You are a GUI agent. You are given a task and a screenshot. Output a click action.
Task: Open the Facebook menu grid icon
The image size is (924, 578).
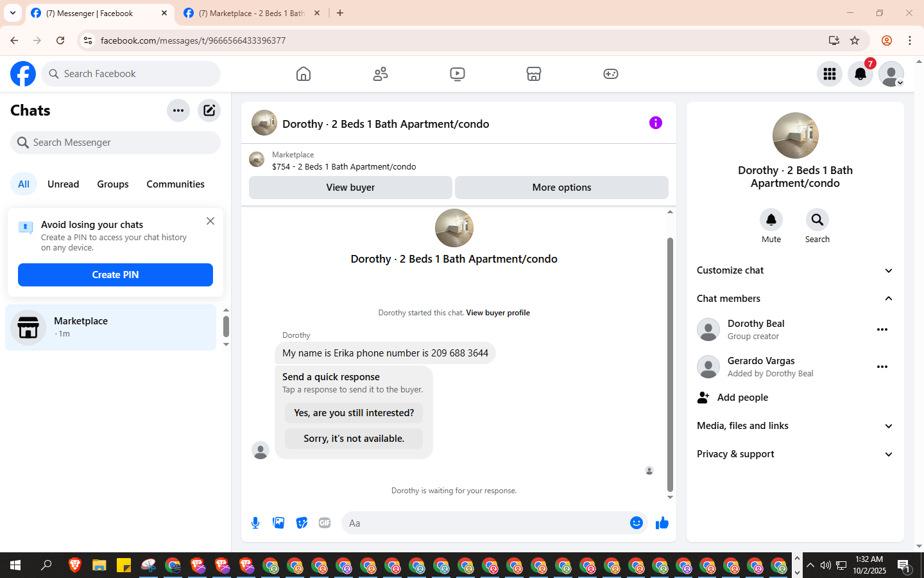tap(830, 74)
